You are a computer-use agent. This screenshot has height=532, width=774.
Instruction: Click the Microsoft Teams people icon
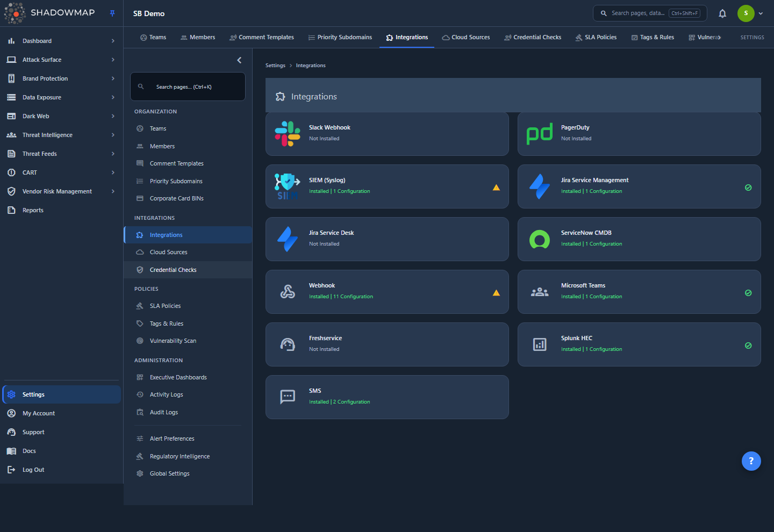pos(540,292)
